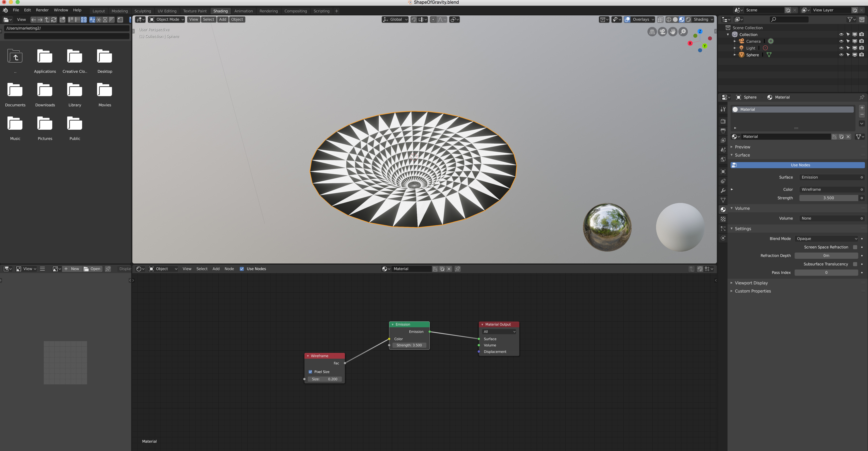Open the Modifiers properties tab
Screen dimensions: 868x451
[x=723, y=191]
